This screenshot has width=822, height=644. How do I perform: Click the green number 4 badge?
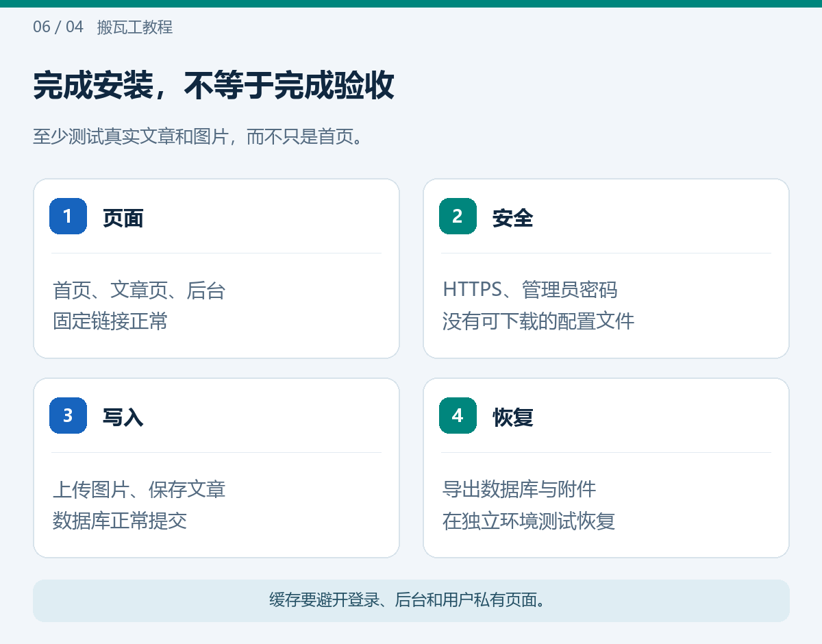tap(458, 416)
